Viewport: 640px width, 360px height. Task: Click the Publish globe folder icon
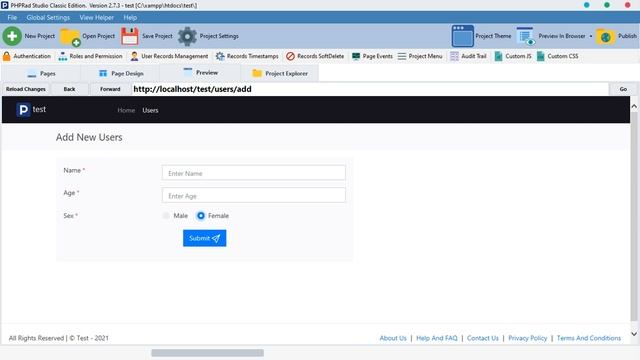(x=606, y=37)
